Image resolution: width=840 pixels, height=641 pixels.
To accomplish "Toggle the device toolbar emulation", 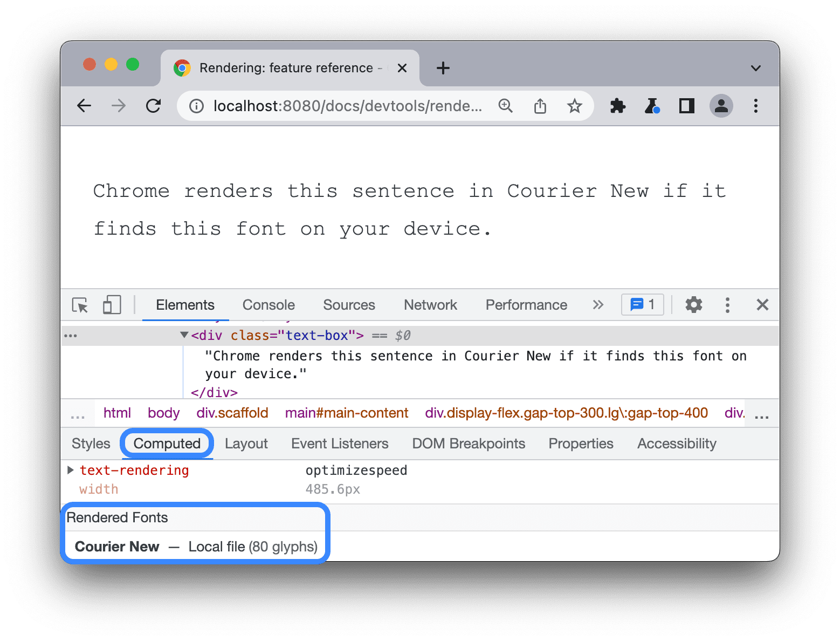I will (112, 305).
